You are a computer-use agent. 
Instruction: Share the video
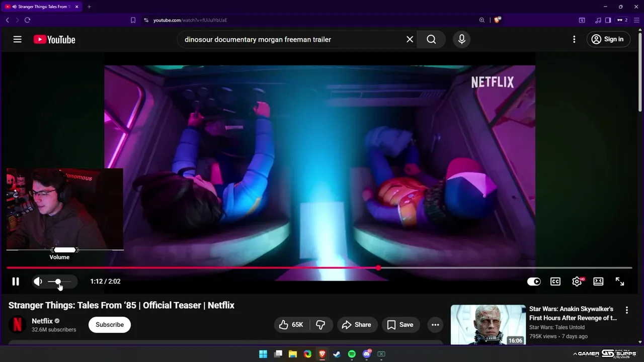[x=357, y=325]
